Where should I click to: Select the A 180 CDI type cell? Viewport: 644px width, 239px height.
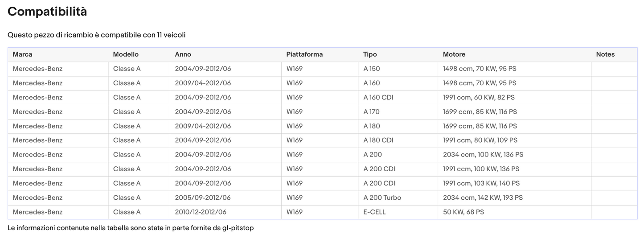click(378, 140)
